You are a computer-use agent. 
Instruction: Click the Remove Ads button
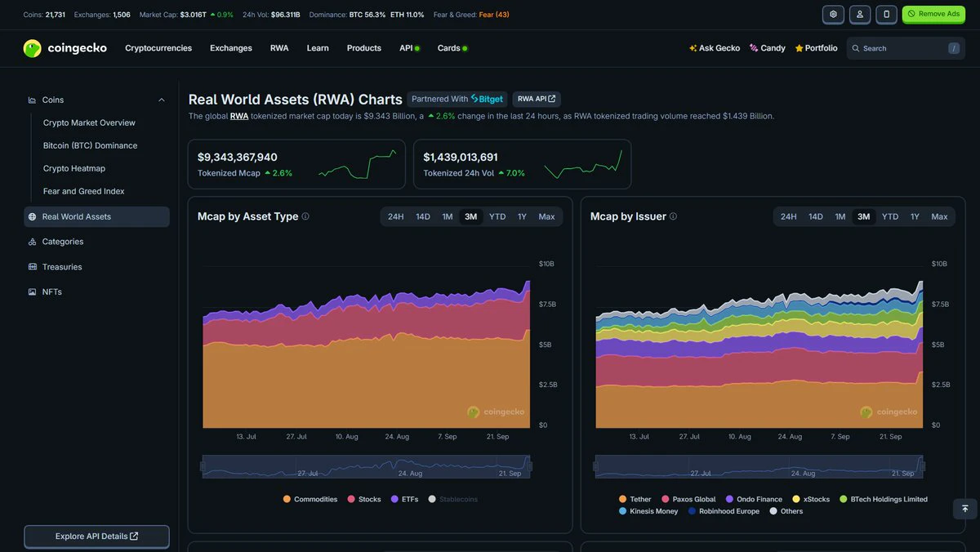tap(933, 14)
